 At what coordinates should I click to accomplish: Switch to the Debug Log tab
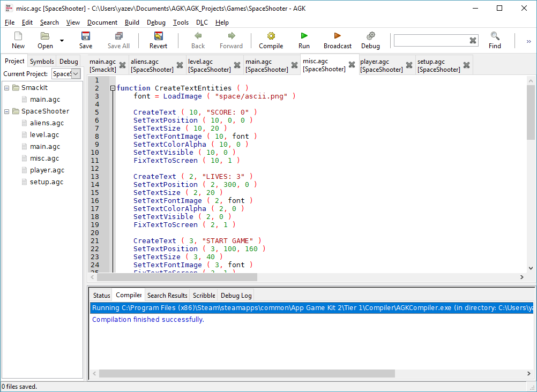(236, 295)
